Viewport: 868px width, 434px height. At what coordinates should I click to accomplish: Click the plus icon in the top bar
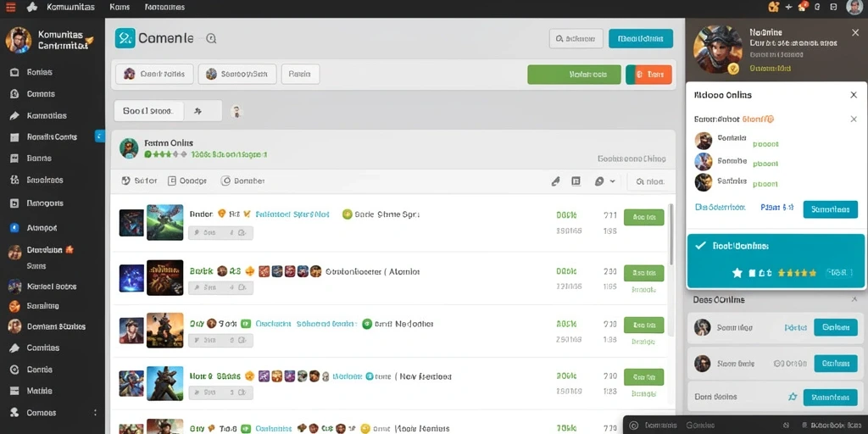point(789,7)
